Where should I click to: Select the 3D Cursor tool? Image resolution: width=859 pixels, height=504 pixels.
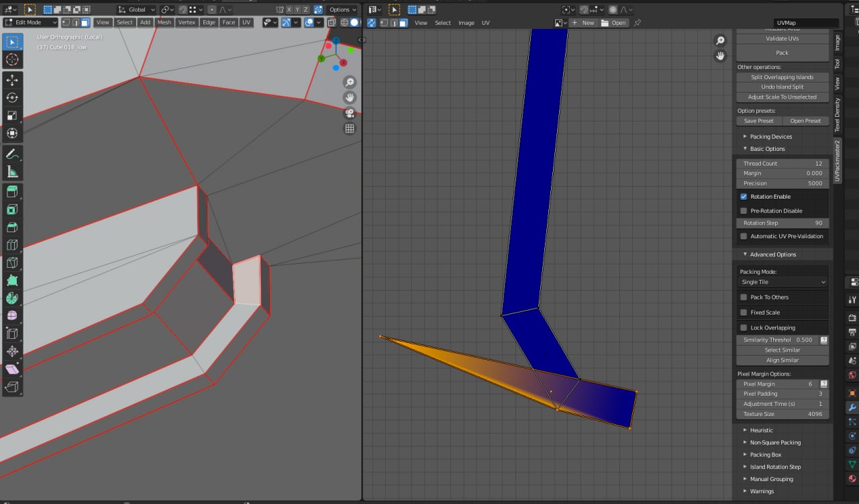[x=11, y=60]
